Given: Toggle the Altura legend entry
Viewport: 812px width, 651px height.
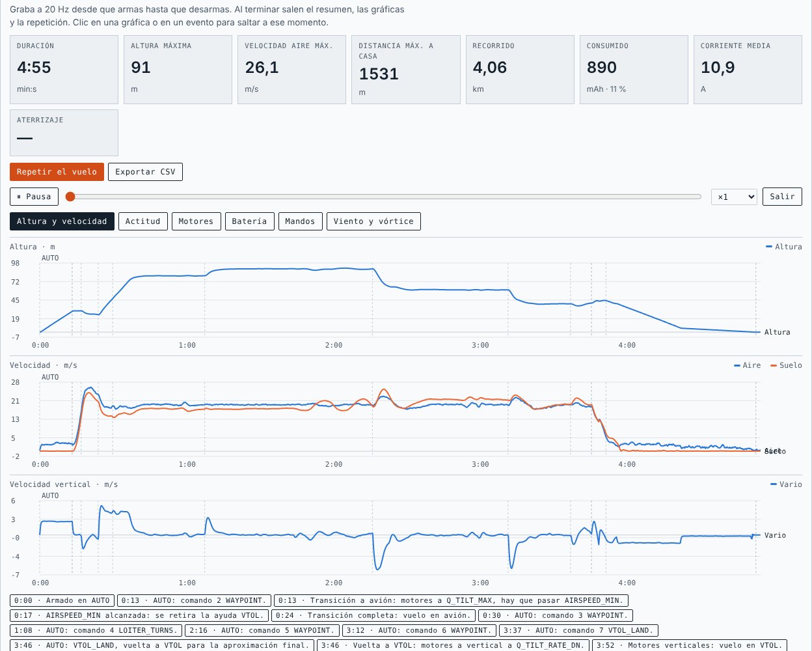Looking at the screenshot, I should pos(784,247).
